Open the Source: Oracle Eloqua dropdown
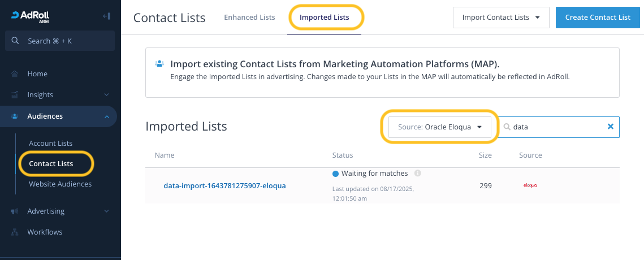Image resolution: width=644 pixels, height=260 pixels. [x=440, y=127]
